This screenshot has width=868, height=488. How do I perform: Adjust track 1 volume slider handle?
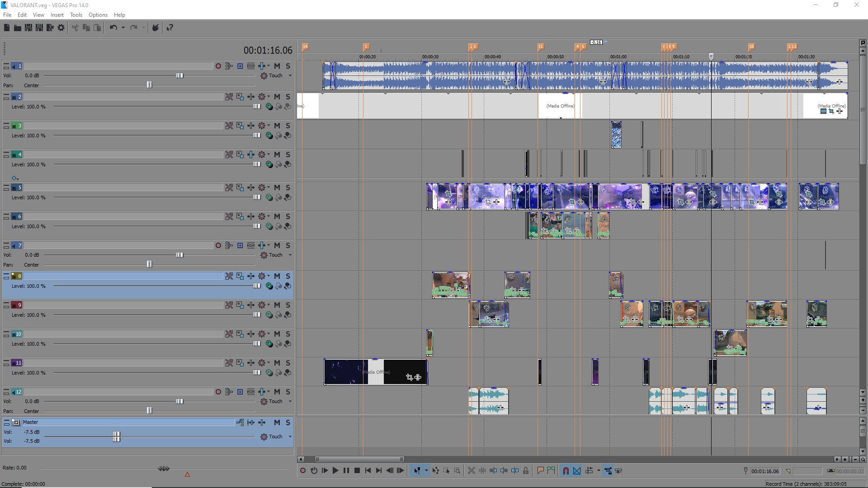(x=179, y=75)
